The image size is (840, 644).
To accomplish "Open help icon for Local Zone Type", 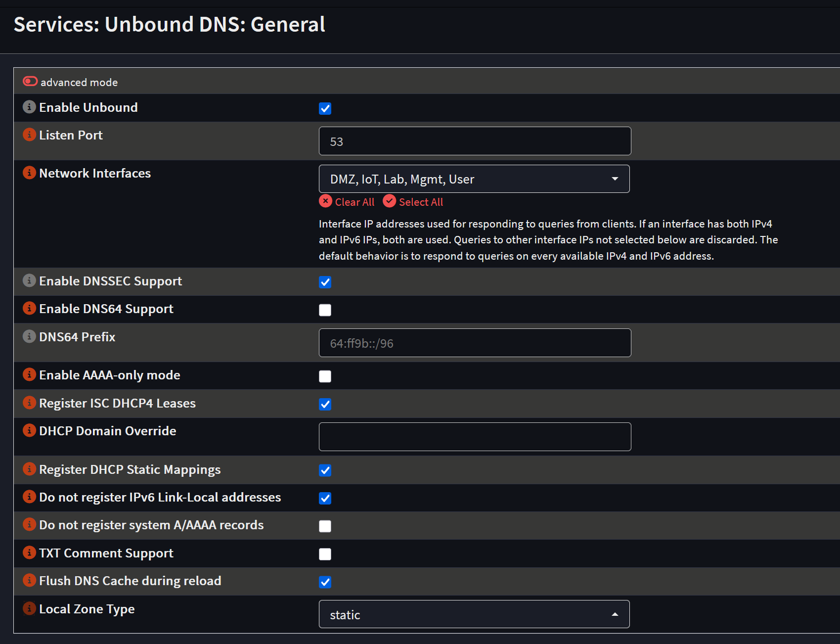I will 29,608.
